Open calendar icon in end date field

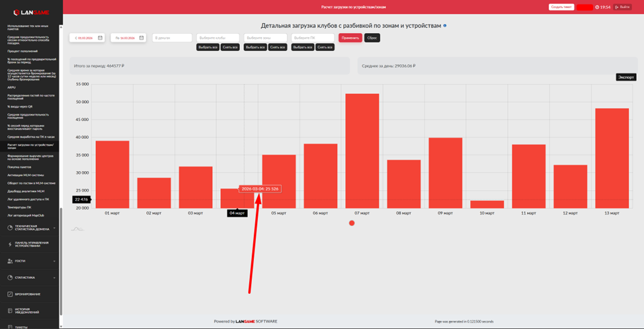tap(141, 38)
